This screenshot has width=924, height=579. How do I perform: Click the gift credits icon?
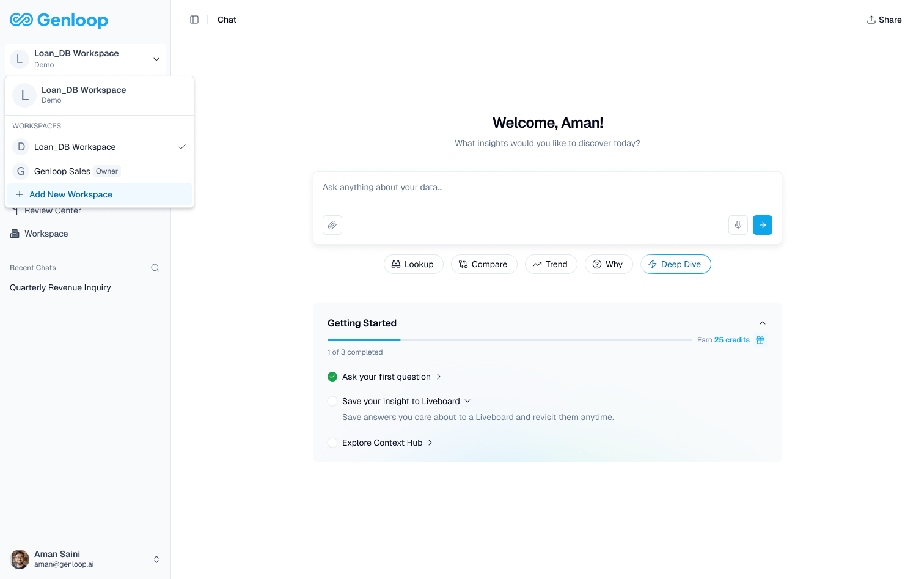coord(760,340)
